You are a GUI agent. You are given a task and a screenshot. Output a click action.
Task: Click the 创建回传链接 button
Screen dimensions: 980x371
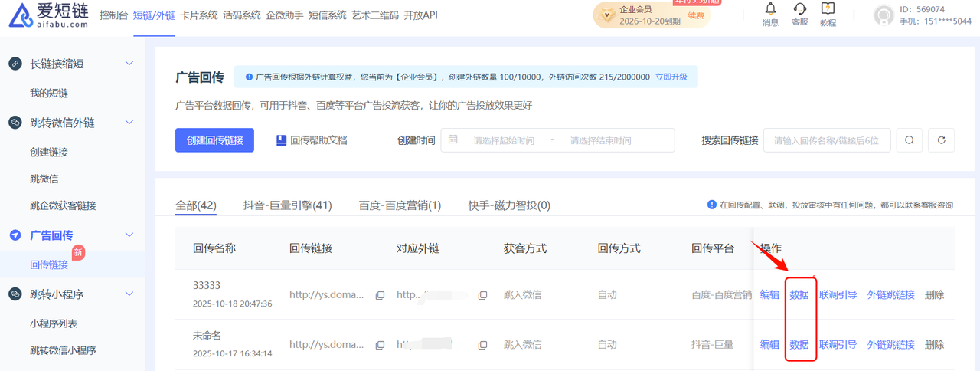point(214,140)
